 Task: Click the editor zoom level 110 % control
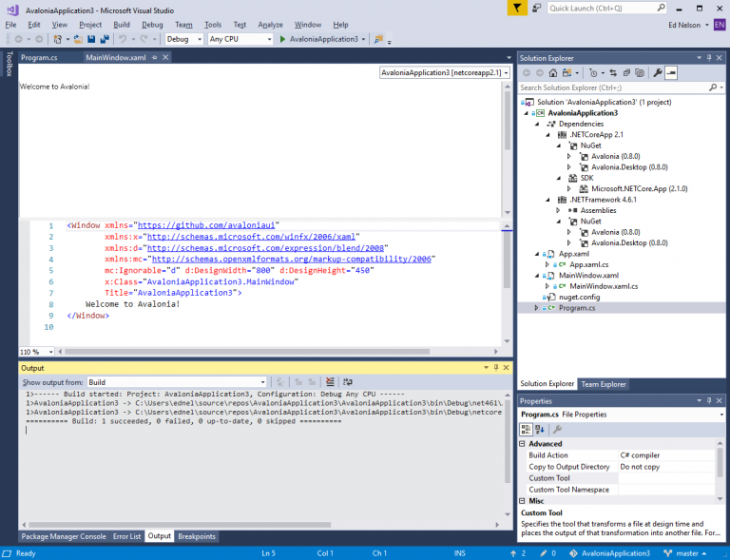pos(35,352)
